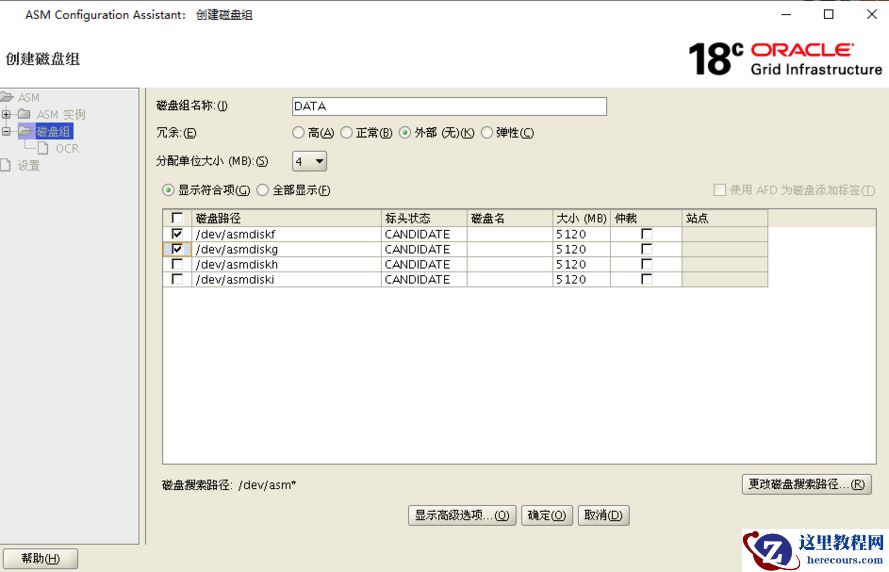Select ASM 实例 tree item
The width and height of the screenshot is (889, 572).
point(61,115)
